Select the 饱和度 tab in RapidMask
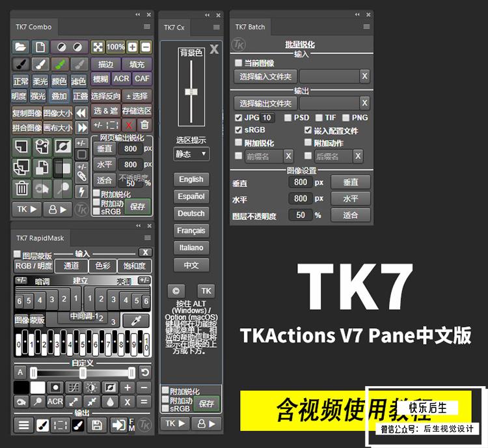The image size is (488, 448). coord(135,266)
